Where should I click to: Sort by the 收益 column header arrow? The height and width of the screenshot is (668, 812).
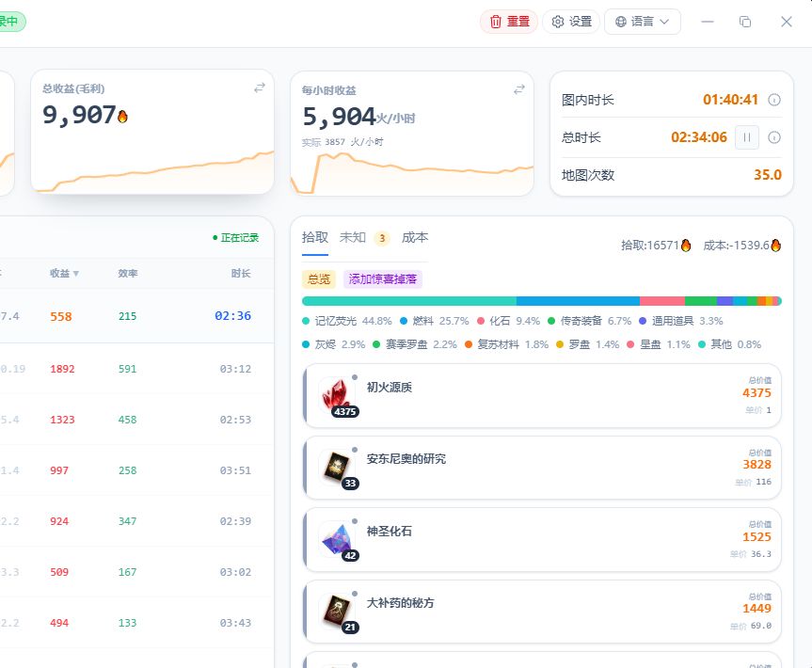pyautogui.click(x=76, y=274)
